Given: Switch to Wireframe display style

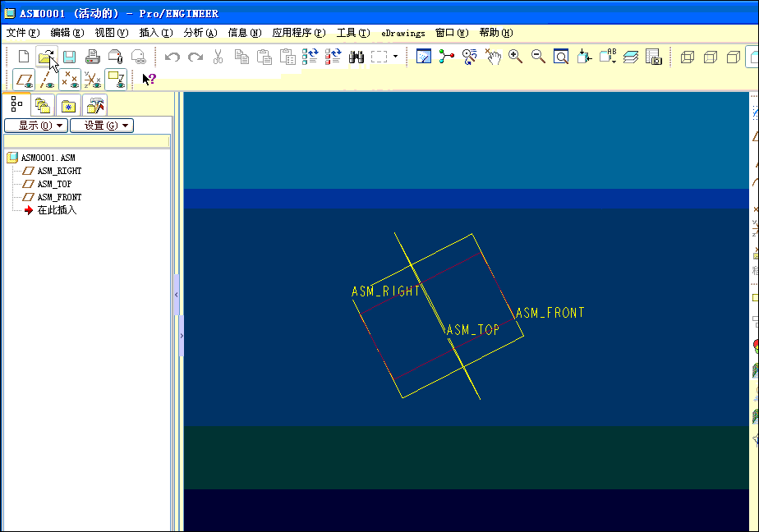Looking at the screenshot, I should [x=688, y=57].
